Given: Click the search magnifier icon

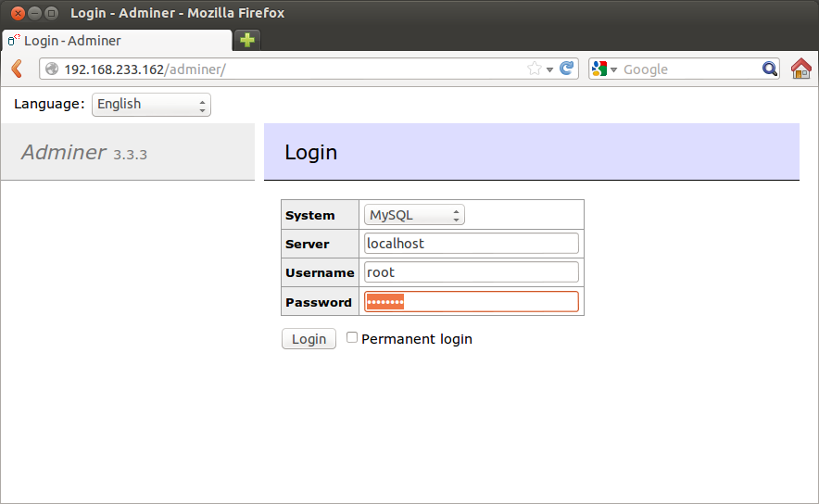Looking at the screenshot, I should point(769,69).
